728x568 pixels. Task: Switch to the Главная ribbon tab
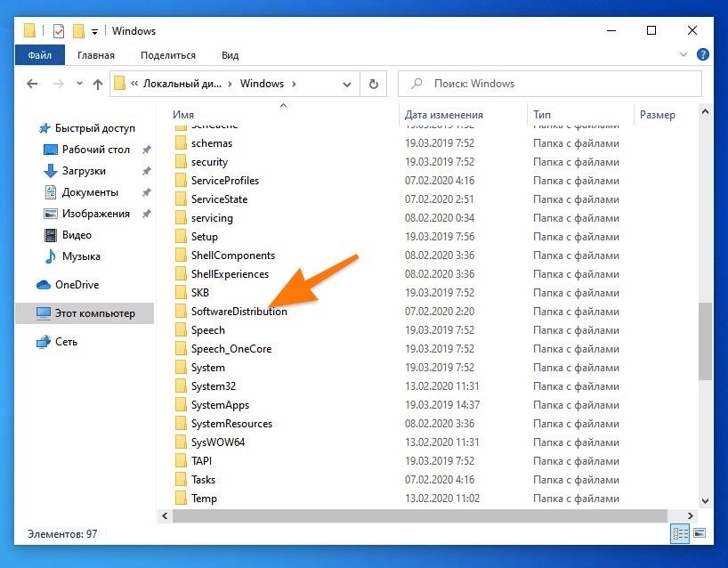coord(96,55)
